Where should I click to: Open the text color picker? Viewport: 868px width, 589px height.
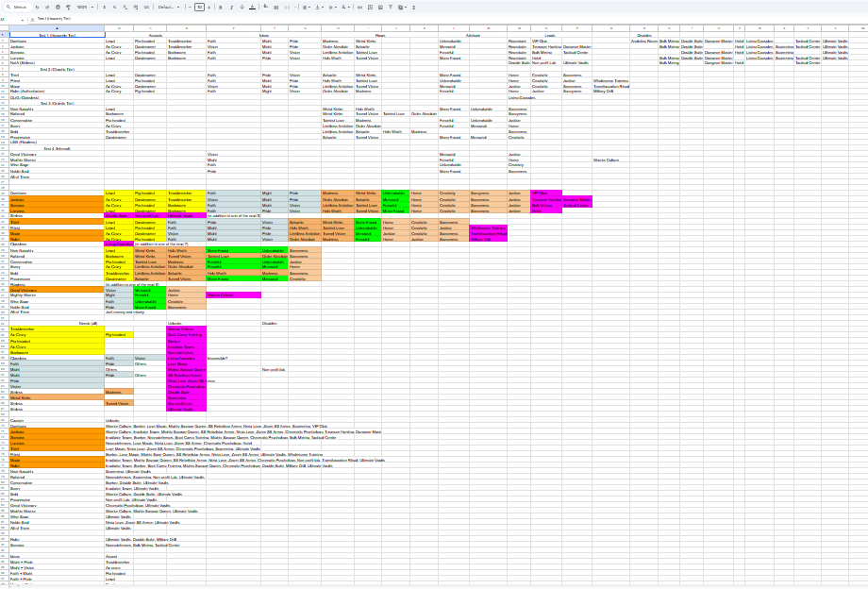[253, 8]
